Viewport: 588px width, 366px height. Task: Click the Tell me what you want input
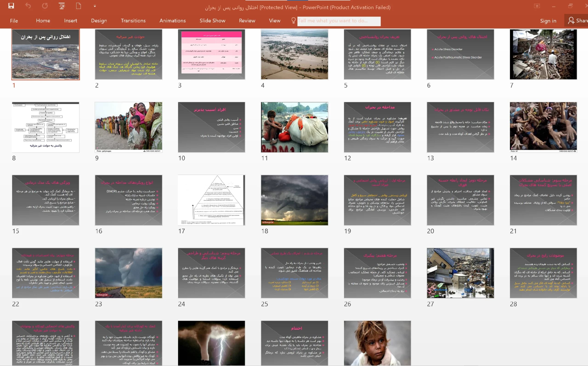(339, 21)
